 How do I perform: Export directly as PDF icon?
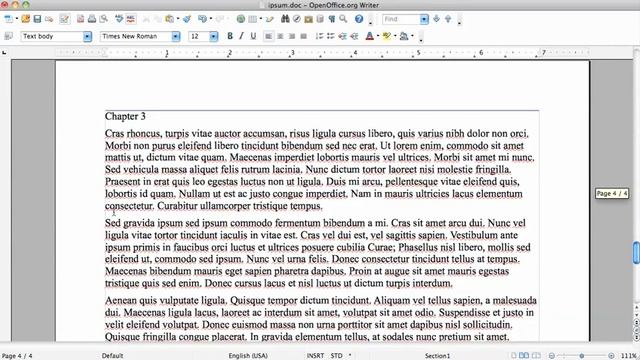click(x=80, y=19)
